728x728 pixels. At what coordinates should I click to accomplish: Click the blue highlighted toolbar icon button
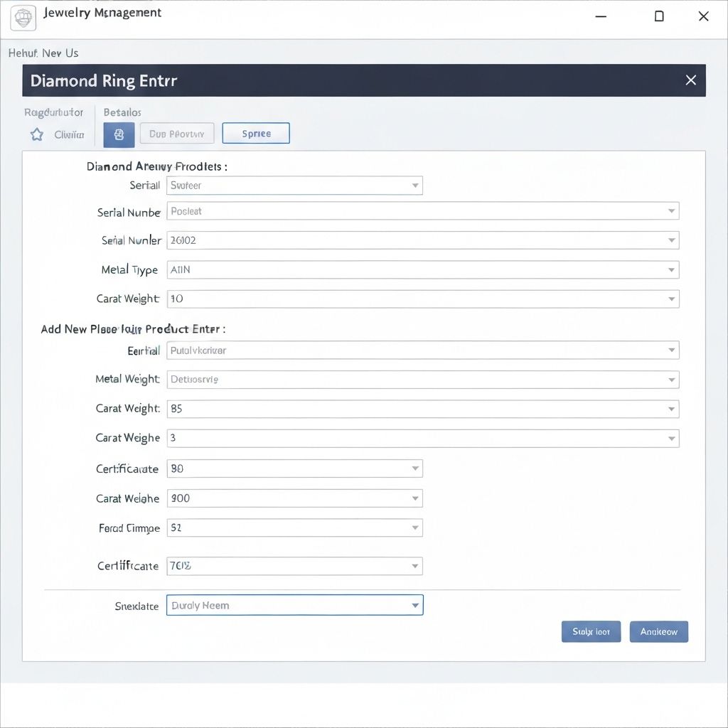pos(119,134)
